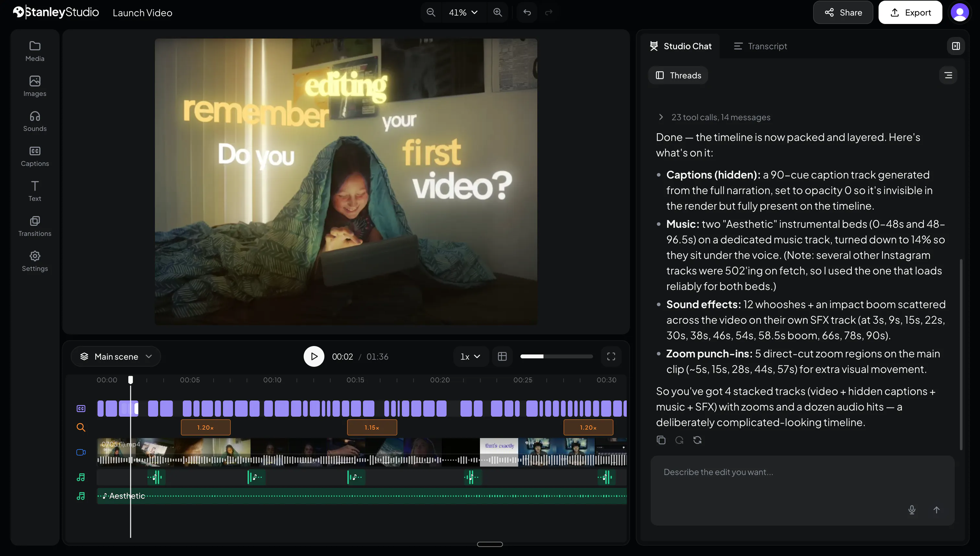Switch to the Transcript tab
Viewport: 980px width, 556px height.
[x=760, y=46]
